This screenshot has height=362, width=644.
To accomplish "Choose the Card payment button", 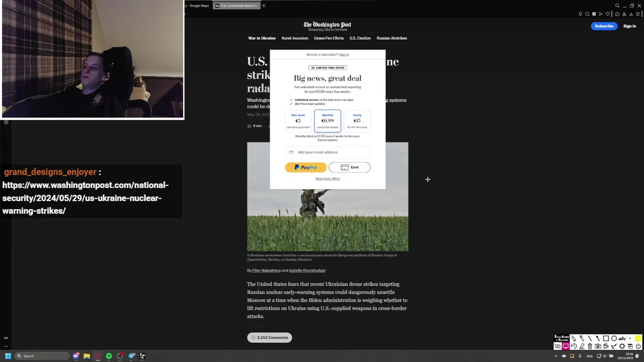I will point(350,167).
